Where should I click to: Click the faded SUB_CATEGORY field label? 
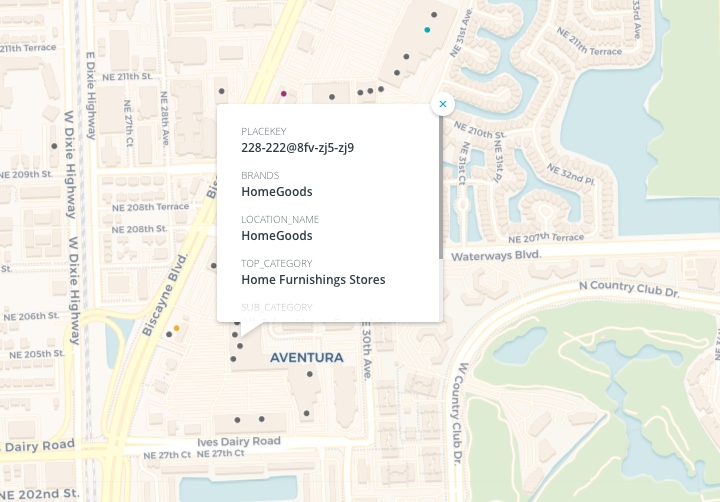277,307
